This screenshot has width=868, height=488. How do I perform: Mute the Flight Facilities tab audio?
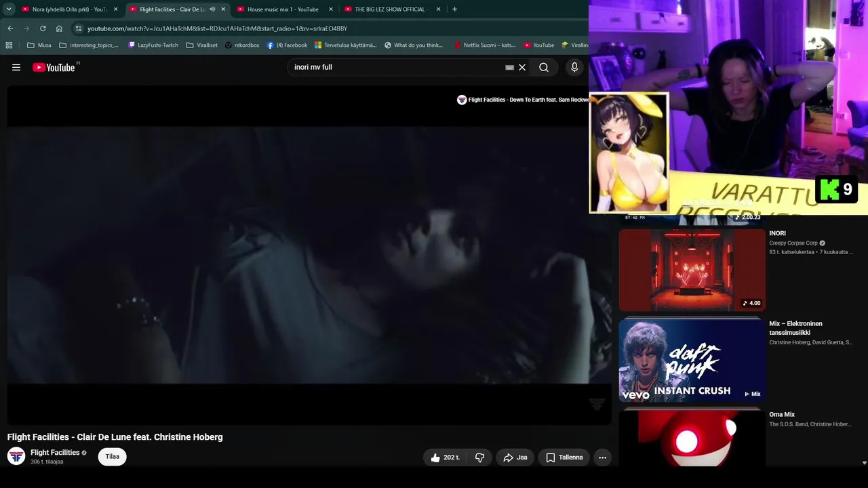(x=212, y=9)
